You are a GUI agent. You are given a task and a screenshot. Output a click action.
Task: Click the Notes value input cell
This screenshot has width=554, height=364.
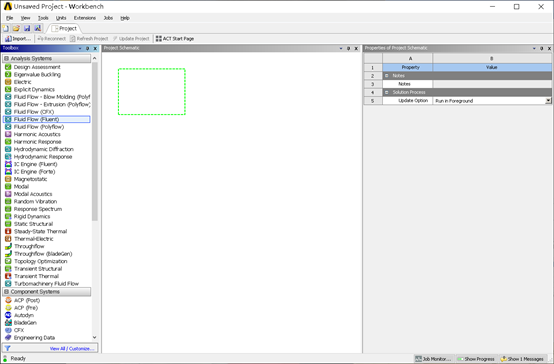[492, 84]
